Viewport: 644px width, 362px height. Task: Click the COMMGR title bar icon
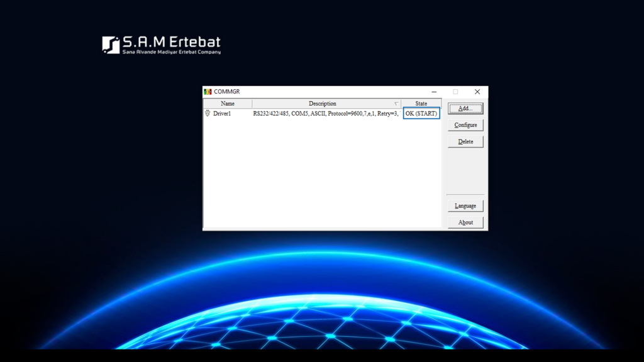208,92
